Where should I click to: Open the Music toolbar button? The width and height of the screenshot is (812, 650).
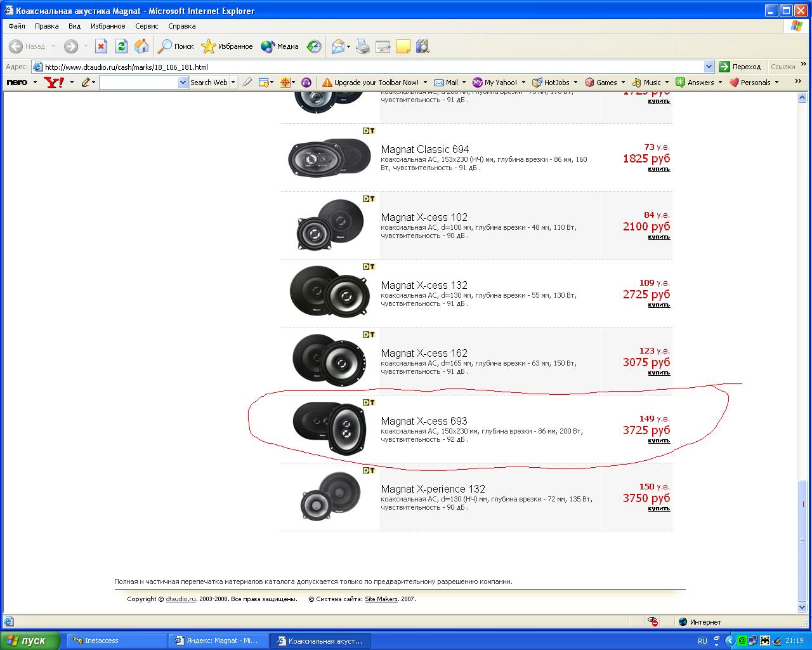[646, 83]
